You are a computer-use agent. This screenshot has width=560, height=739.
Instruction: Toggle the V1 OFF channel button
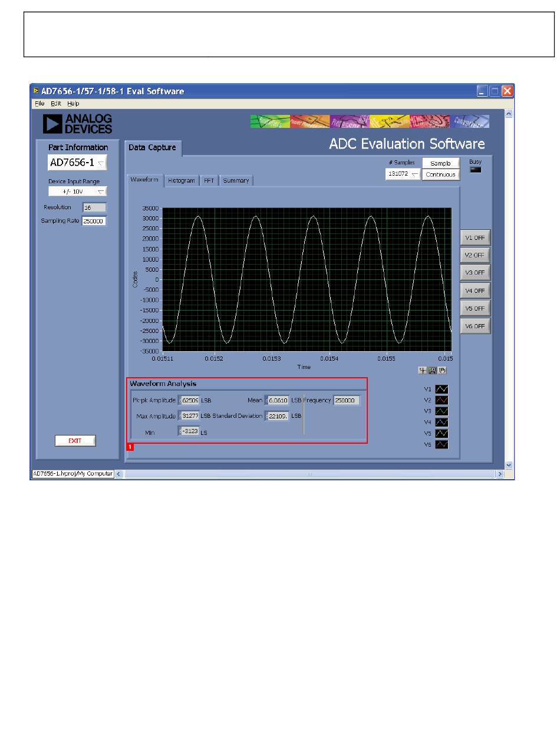(x=475, y=237)
